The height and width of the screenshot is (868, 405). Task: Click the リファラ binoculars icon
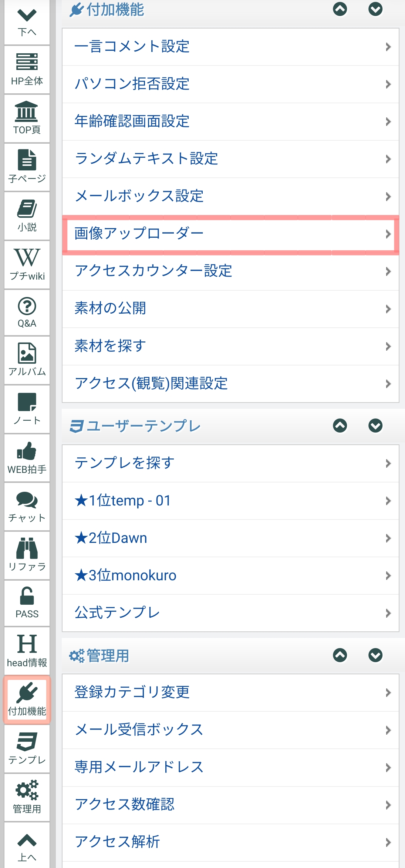[x=27, y=555]
